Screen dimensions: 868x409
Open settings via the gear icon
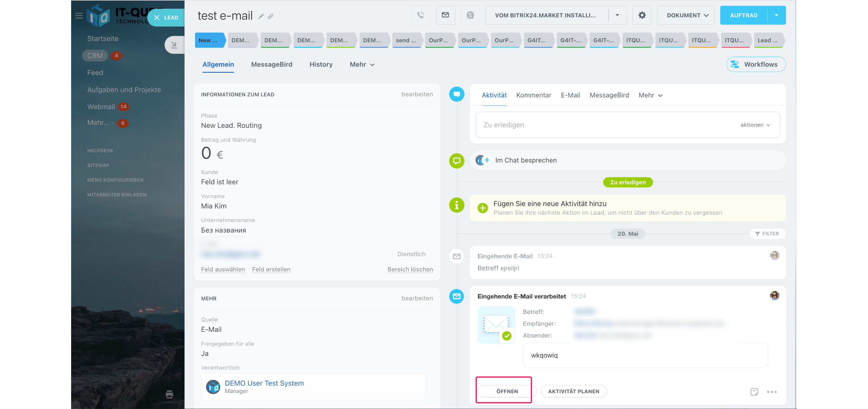(x=642, y=15)
